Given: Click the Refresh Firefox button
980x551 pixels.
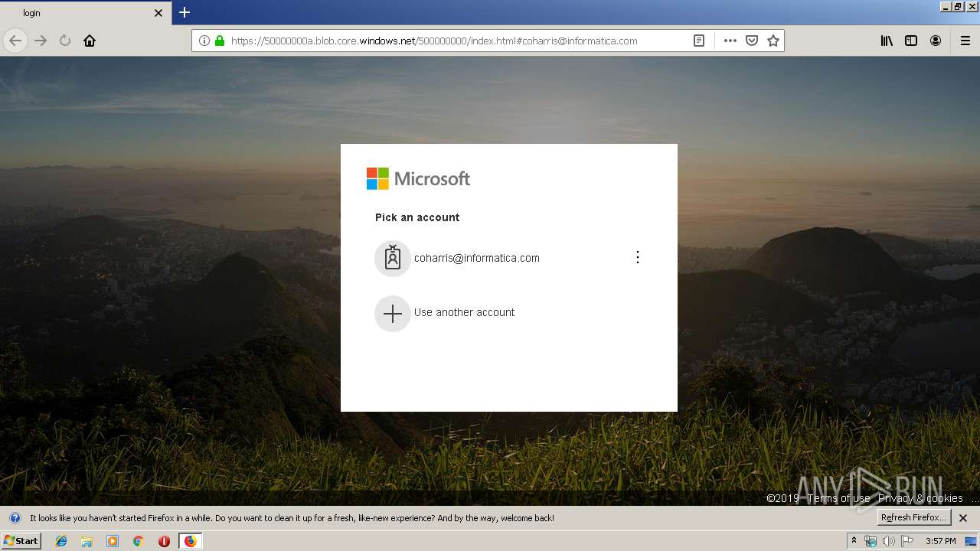Looking at the screenshot, I should [913, 518].
